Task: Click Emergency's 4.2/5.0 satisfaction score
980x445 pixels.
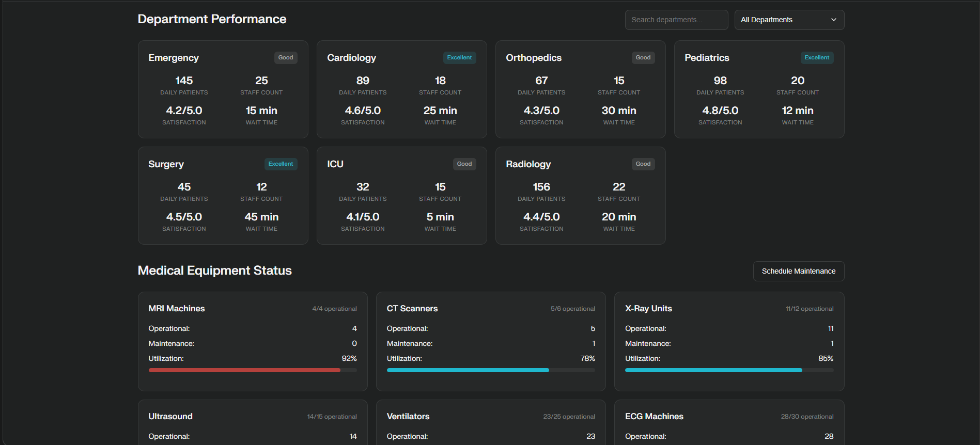Action: pos(184,110)
